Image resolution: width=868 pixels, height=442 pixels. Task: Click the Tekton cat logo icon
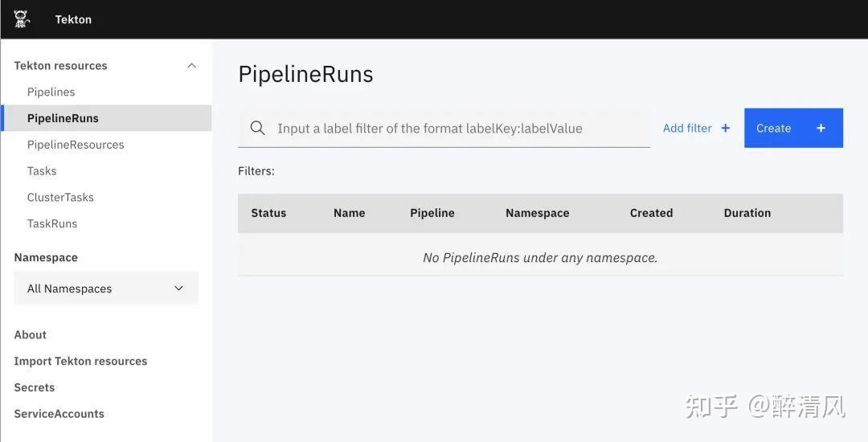coord(22,19)
